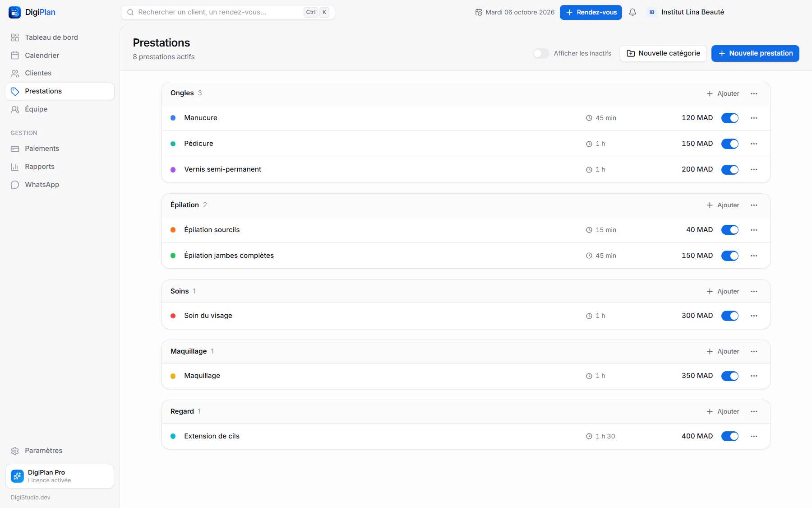Add a service to Ongles category
This screenshot has width=812, height=508.
[x=723, y=93]
